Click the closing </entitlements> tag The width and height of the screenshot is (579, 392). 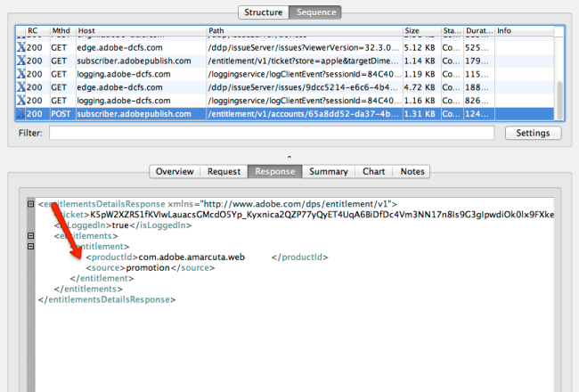[x=88, y=289]
